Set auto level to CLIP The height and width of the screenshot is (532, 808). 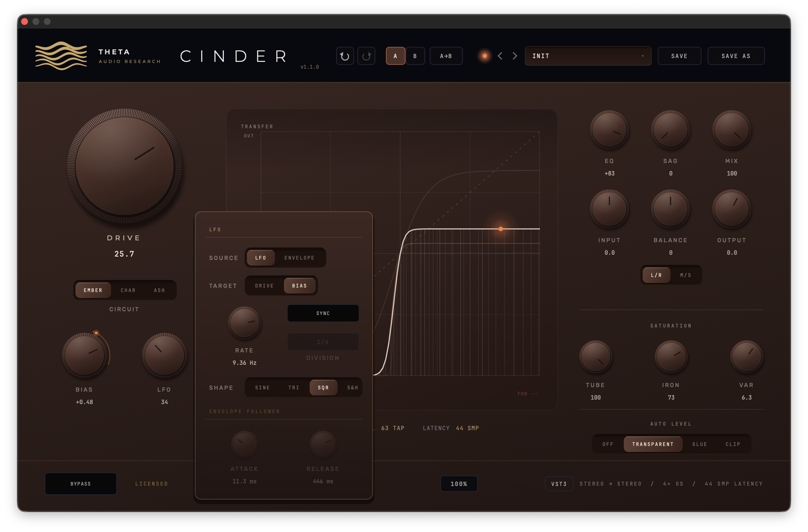733,444
